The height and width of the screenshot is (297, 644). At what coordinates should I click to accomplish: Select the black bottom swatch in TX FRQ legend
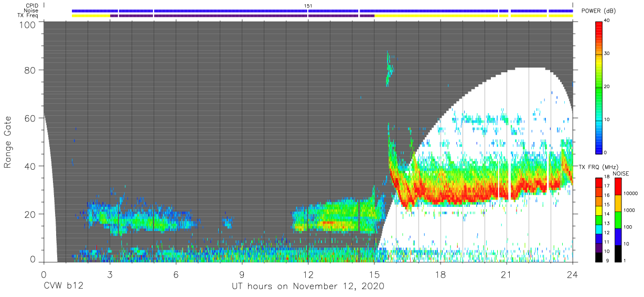click(x=599, y=257)
